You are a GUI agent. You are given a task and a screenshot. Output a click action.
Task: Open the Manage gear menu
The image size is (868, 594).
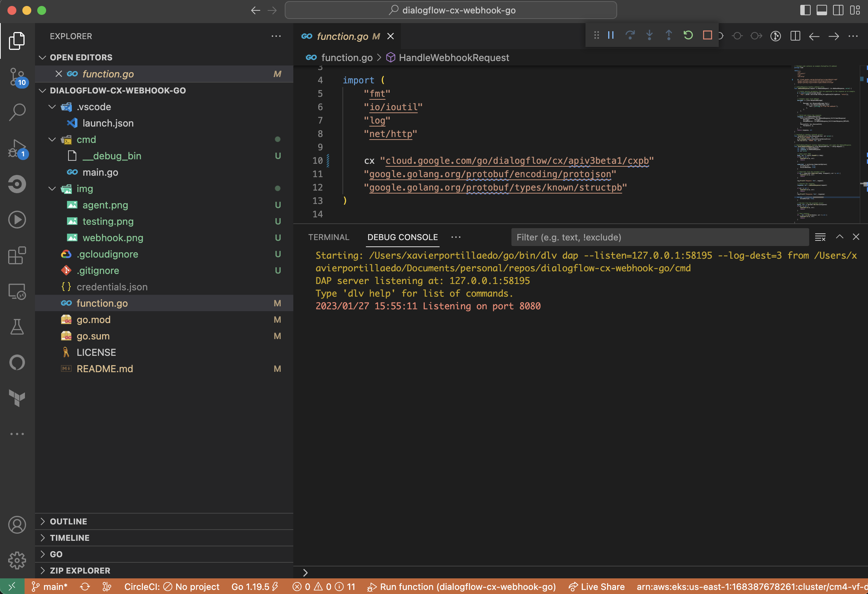pos(17,561)
